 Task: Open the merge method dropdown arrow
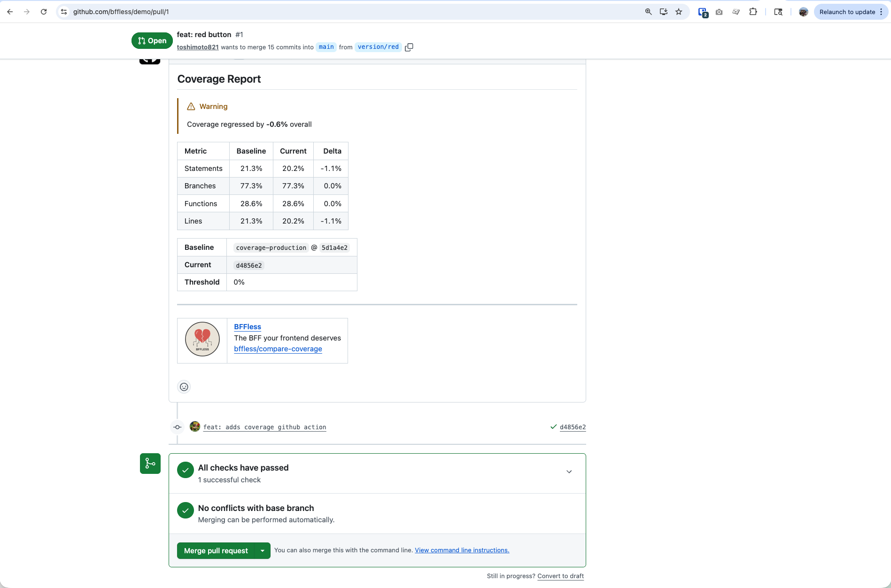tap(263, 551)
